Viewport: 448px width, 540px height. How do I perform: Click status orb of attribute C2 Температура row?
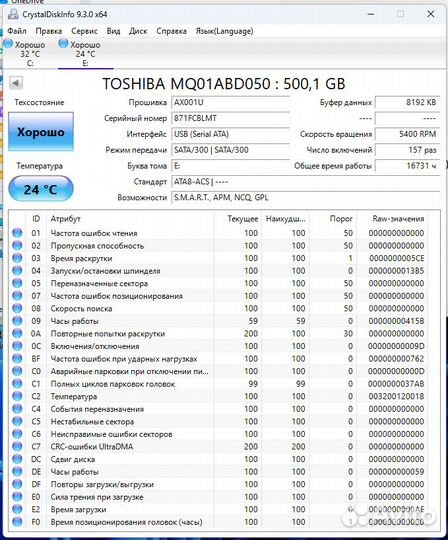17,396
